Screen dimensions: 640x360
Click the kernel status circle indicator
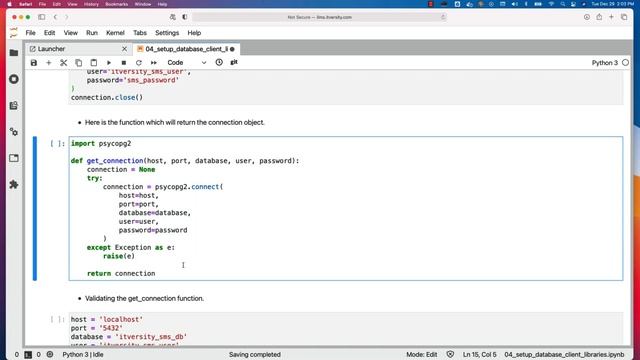click(x=625, y=63)
